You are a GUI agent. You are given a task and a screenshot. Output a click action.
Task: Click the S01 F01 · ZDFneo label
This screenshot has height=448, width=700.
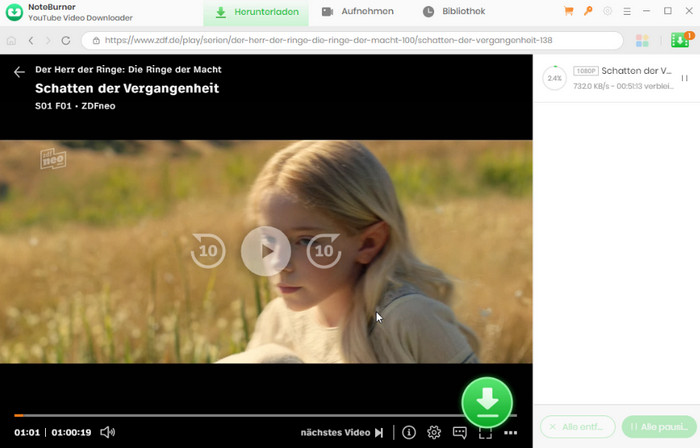click(75, 106)
